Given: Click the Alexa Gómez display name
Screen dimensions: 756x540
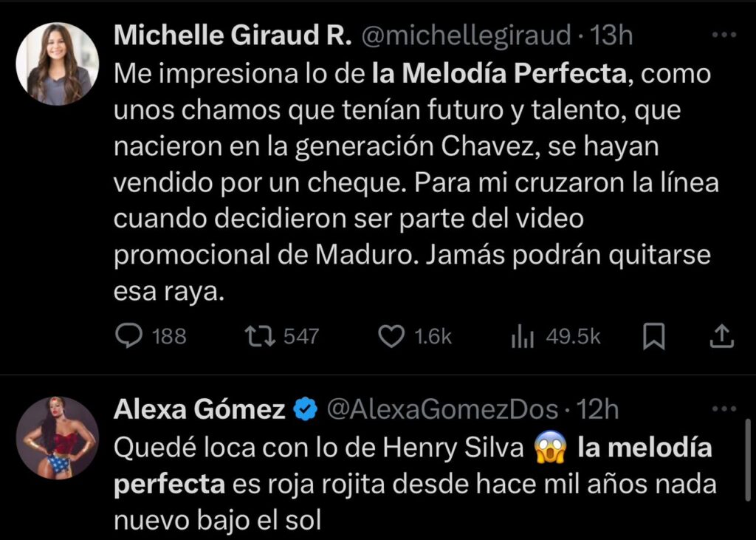Looking at the screenshot, I should tap(199, 410).
